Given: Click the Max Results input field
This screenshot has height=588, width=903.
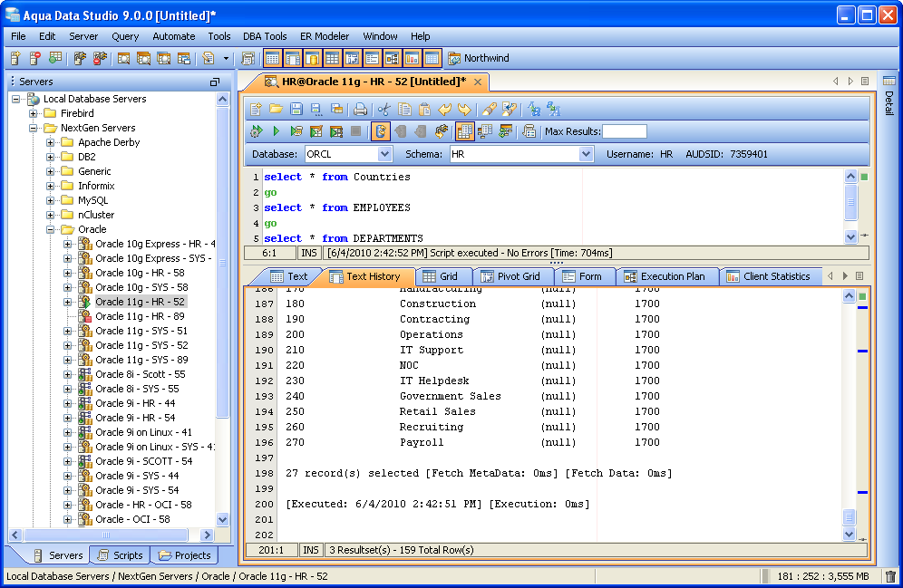Looking at the screenshot, I should click(625, 131).
